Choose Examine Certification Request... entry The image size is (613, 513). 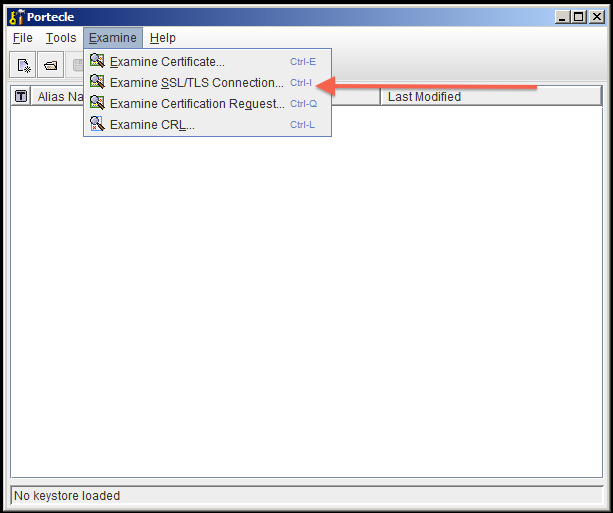[x=207, y=104]
